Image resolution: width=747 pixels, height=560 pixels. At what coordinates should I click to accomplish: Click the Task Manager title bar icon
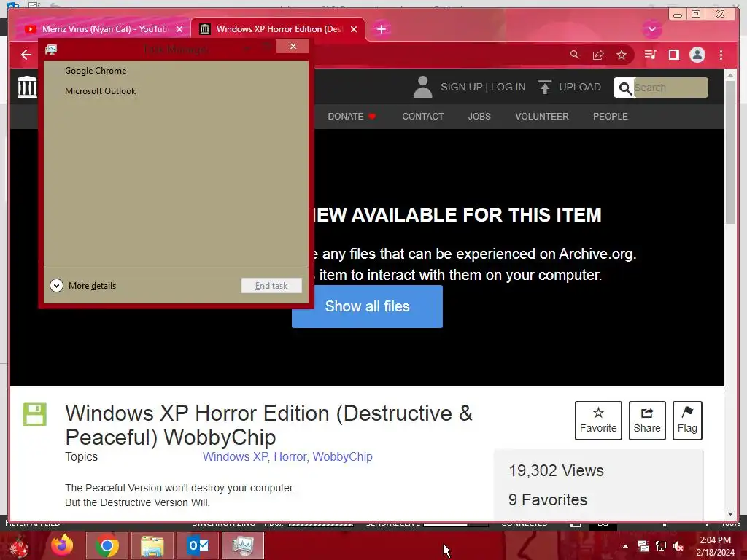(x=51, y=49)
